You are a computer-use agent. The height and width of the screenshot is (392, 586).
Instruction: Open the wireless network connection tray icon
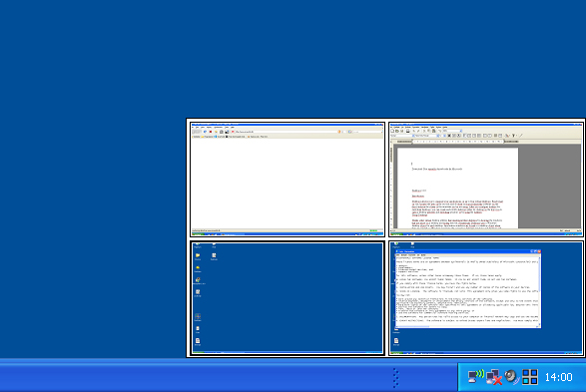[x=476, y=377]
